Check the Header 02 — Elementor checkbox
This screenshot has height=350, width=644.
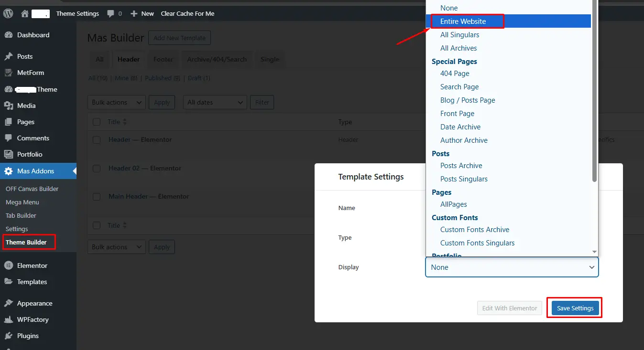[x=97, y=169]
